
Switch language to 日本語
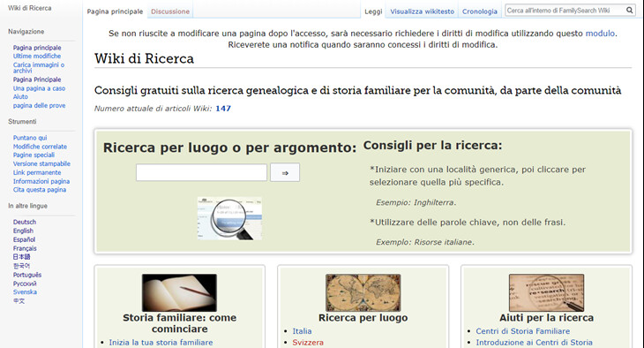coord(21,257)
